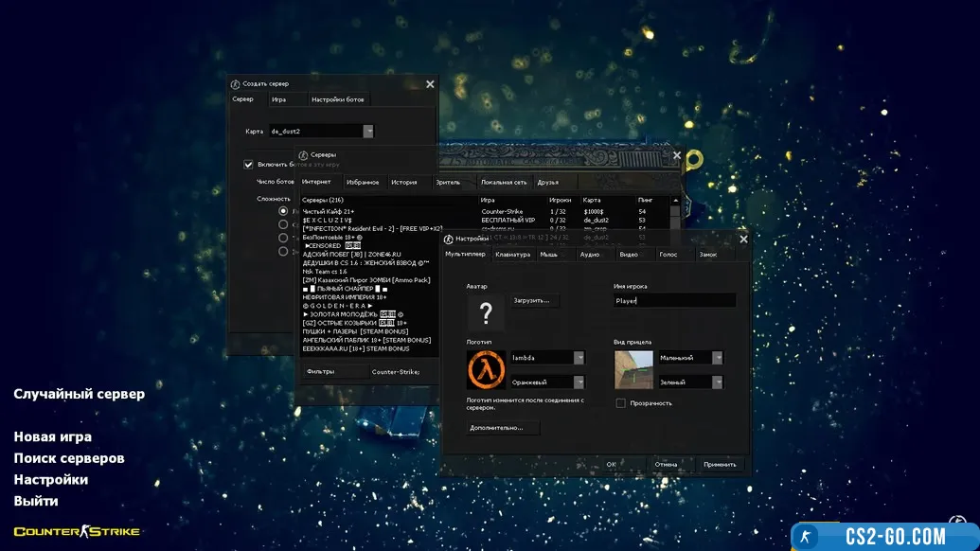Click the Создать сервер window title icon

[235, 84]
